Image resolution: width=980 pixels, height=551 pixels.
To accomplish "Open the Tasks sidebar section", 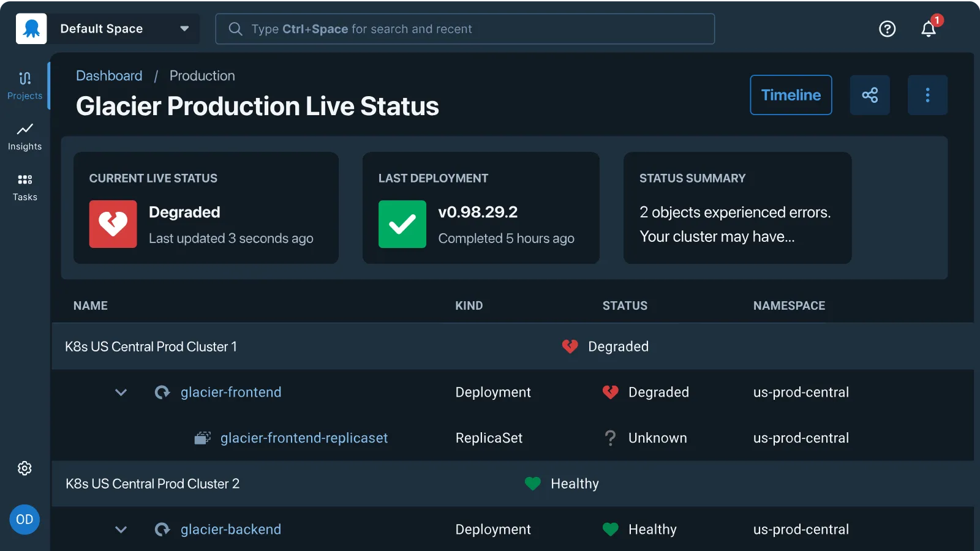I will [x=24, y=187].
